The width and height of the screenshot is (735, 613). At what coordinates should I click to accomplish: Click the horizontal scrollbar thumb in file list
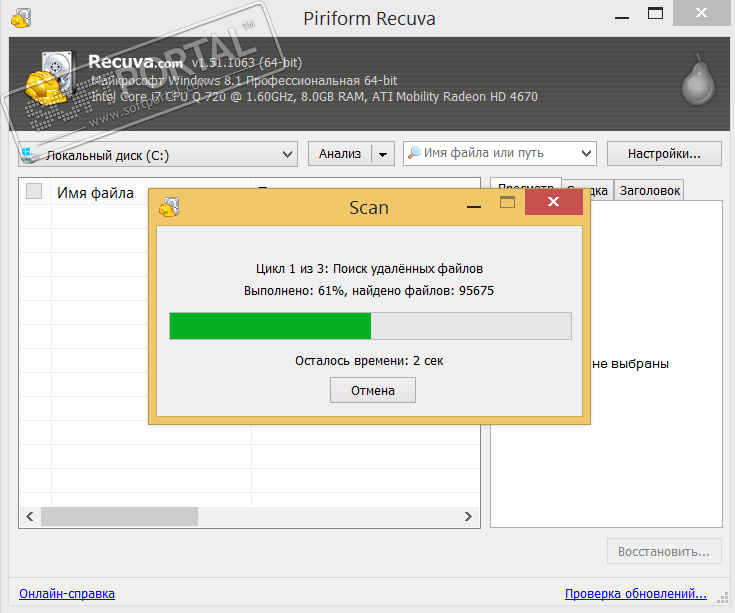(x=120, y=516)
